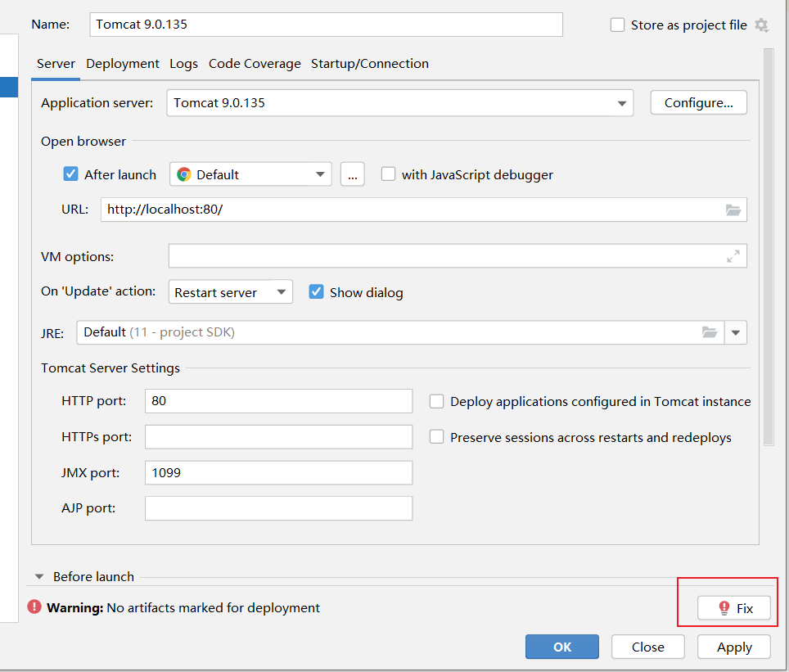Enable with JavaScript debugger
The height and width of the screenshot is (672, 789).
388,174
